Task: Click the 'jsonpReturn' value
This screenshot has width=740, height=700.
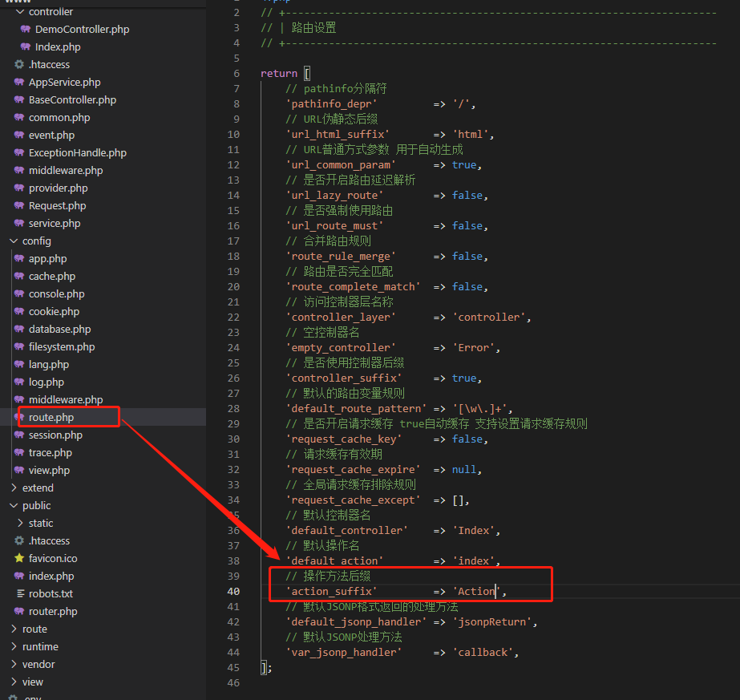Action: [491, 621]
